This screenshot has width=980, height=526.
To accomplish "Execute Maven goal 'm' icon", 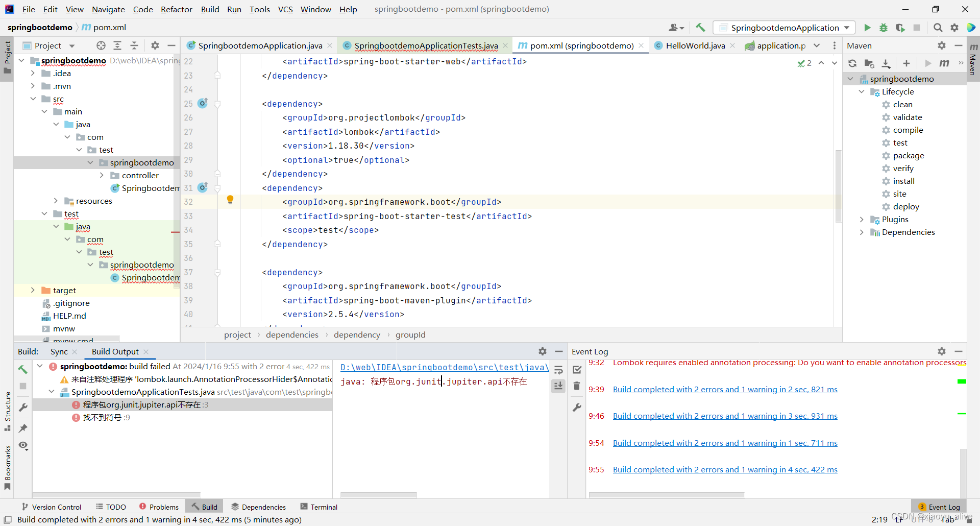I will pos(944,63).
